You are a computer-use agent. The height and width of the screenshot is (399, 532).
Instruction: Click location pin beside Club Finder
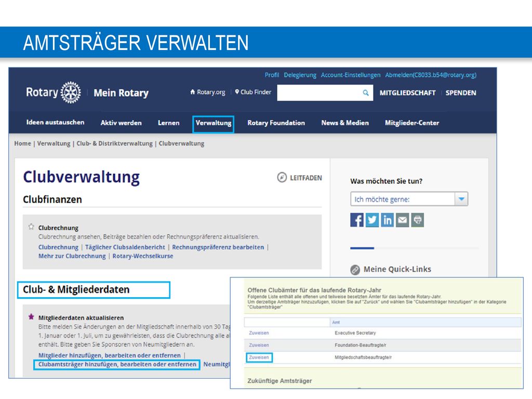(237, 91)
